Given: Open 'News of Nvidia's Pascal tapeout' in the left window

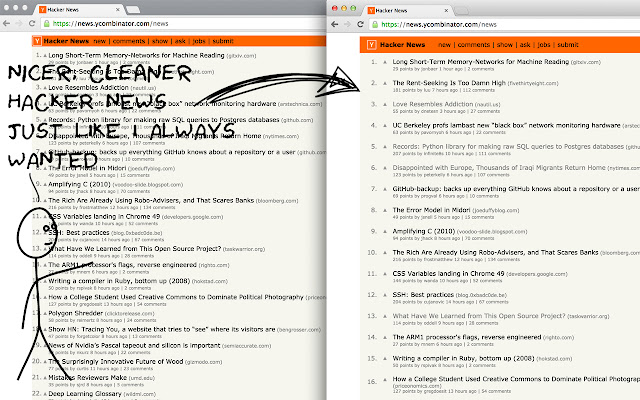Looking at the screenshot, I should point(134,345).
